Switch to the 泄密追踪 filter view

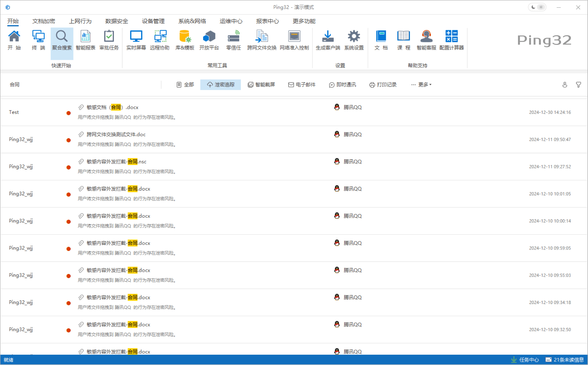(x=220, y=85)
